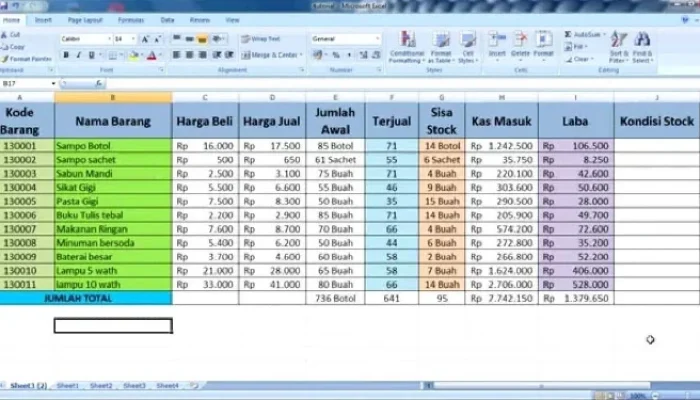Select the Sheet1 sheet tab

tap(67, 385)
